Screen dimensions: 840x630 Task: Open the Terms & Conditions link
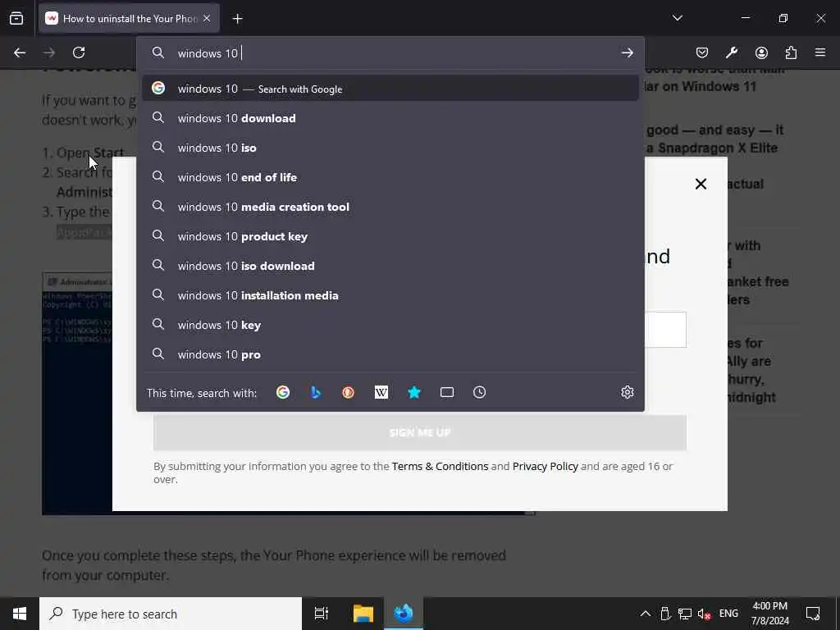(x=440, y=466)
